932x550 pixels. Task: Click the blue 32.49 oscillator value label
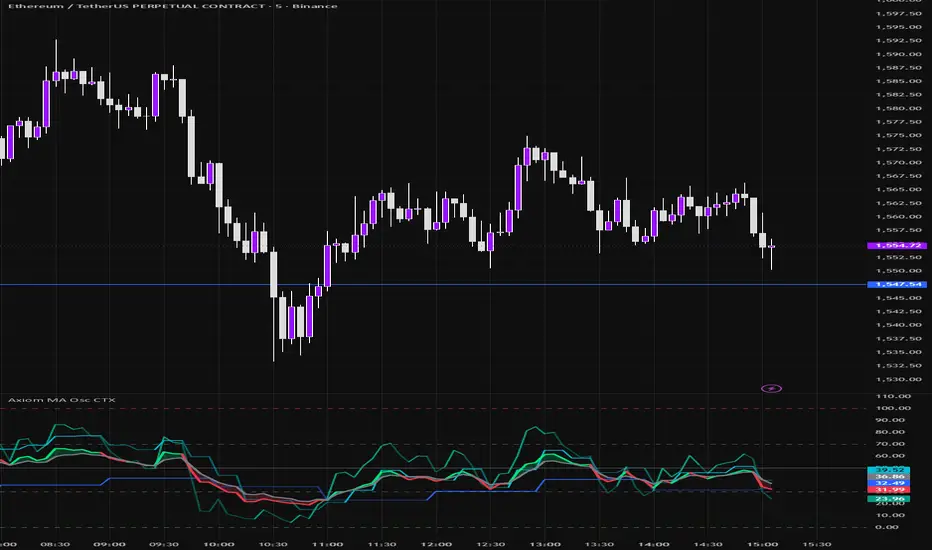click(889, 483)
